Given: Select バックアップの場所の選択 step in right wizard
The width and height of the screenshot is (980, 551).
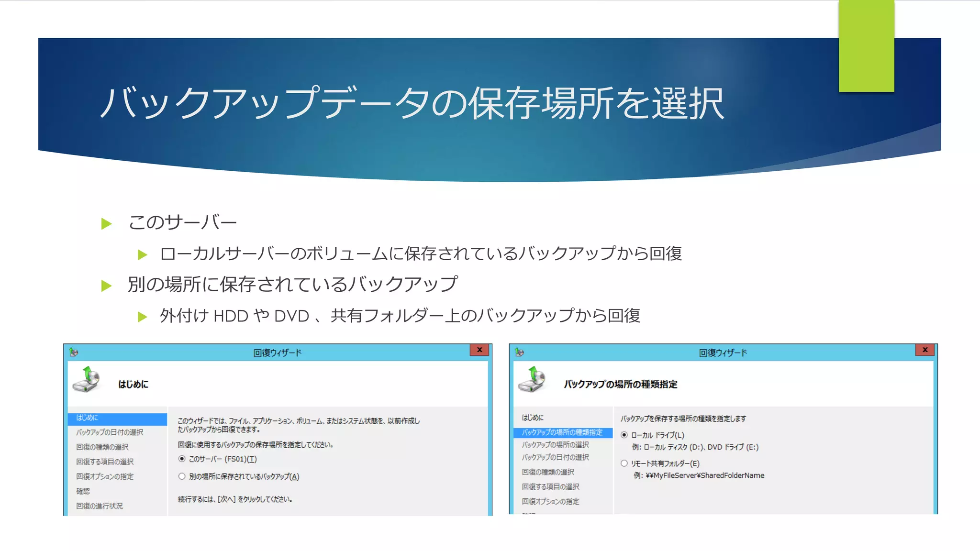Looking at the screenshot, I should pyautogui.click(x=555, y=445).
